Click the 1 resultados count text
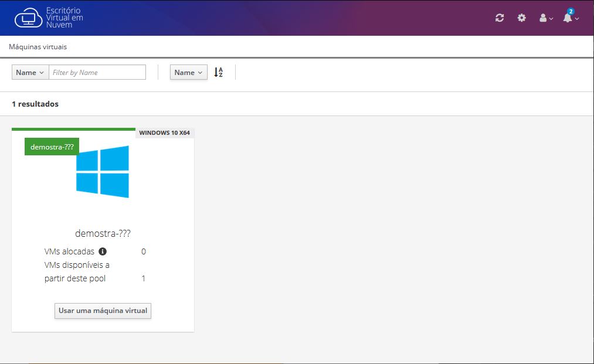 pos(35,104)
